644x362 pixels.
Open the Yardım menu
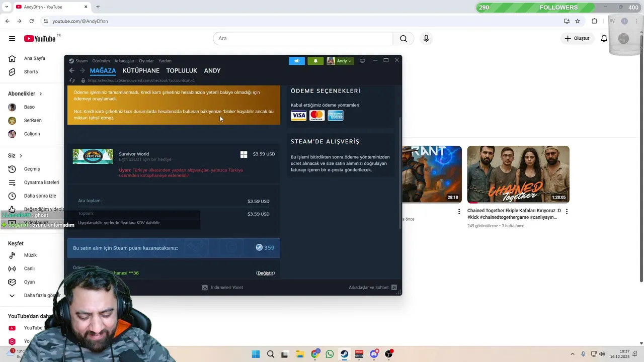pos(165,61)
